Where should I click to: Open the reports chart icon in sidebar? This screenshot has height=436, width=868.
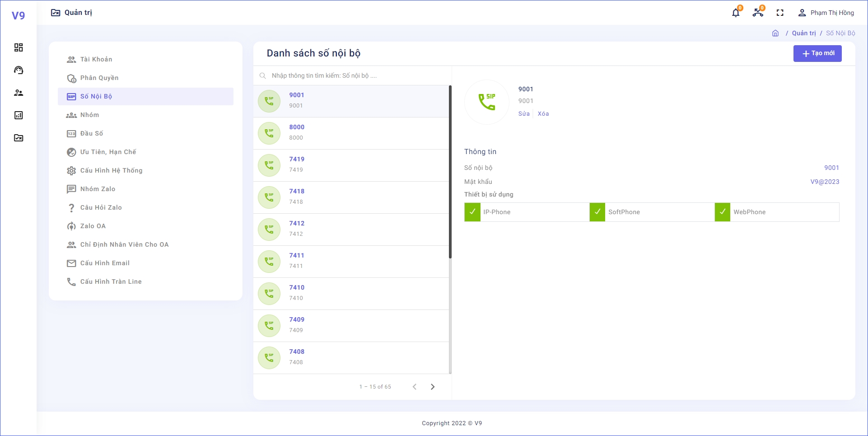(x=19, y=115)
